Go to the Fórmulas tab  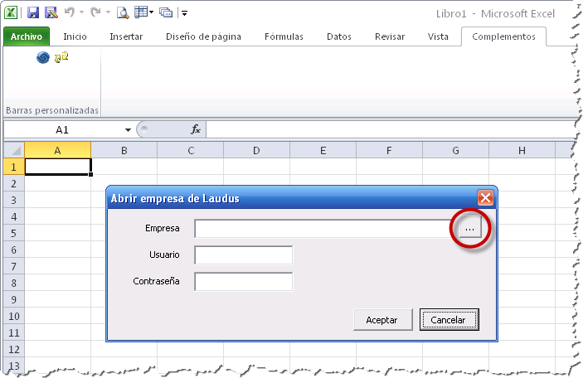pyautogui.click(x=284, y=36)
